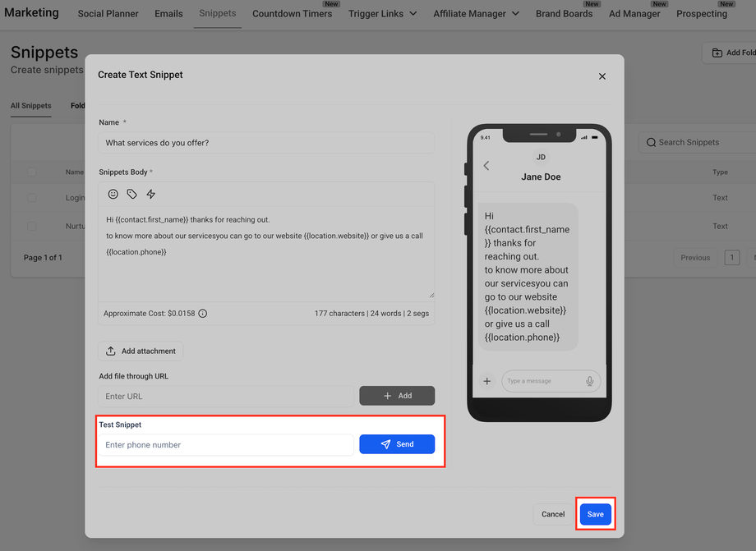Click the Add URL button

coord(397,396)
